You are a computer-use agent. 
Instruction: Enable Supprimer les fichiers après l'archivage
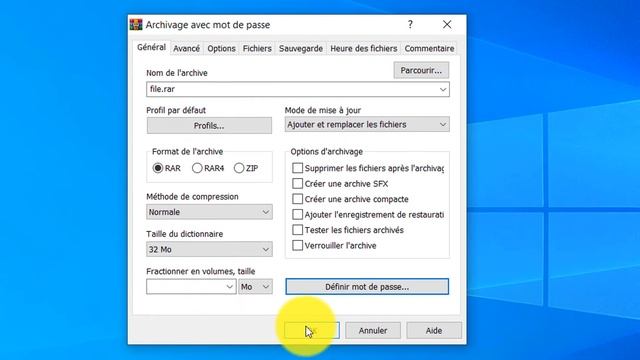click(298, 168)
